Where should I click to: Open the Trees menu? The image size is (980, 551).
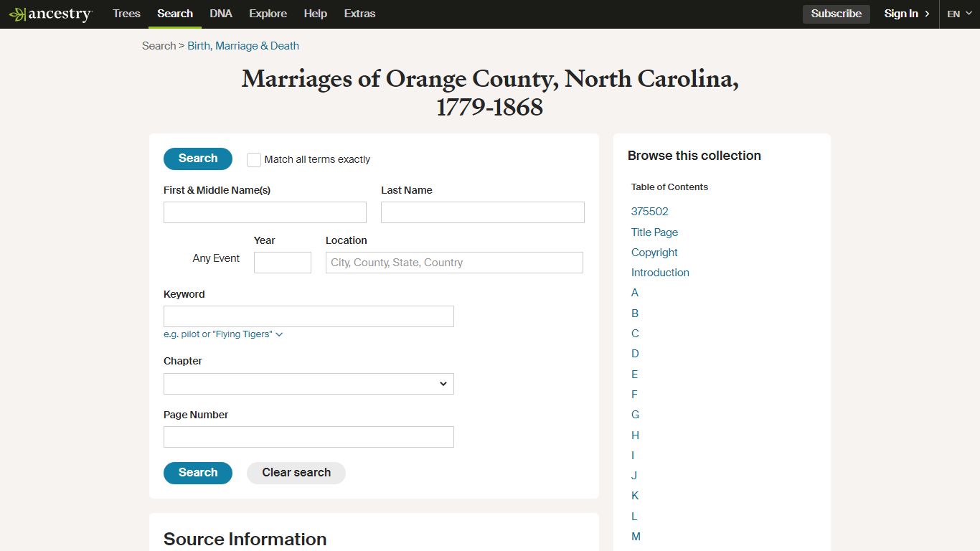click(126, 14)
